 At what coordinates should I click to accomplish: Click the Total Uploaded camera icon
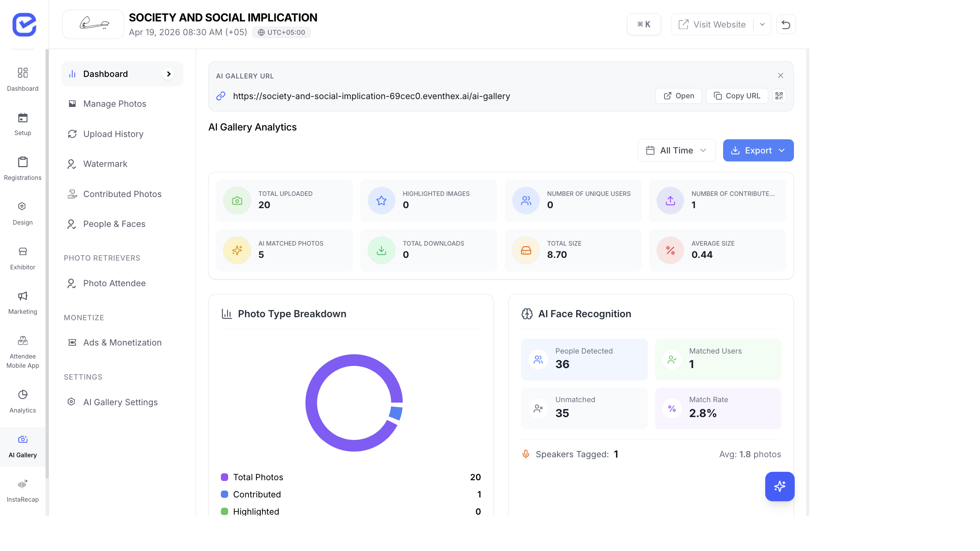point(237,201)
